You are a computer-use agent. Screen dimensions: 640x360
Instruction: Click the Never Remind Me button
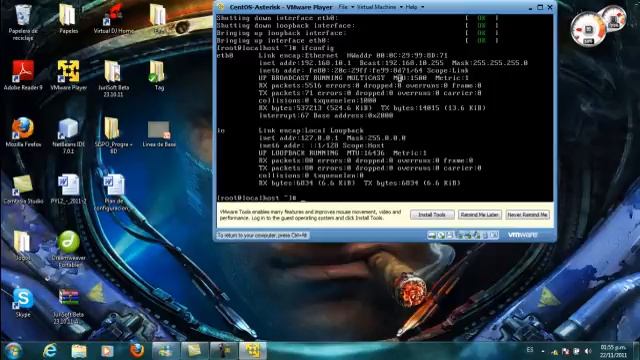click(527, 215)
